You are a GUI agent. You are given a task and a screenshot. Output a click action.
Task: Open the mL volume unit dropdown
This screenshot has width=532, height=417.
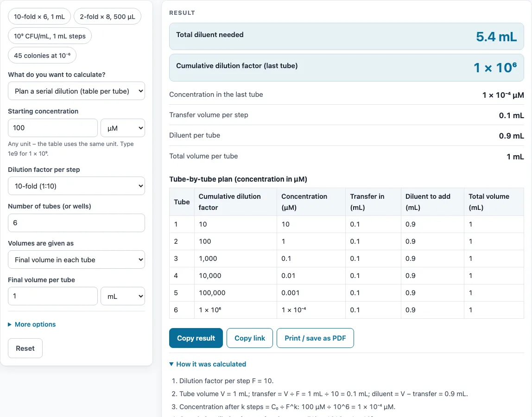(x=123, y=296)
